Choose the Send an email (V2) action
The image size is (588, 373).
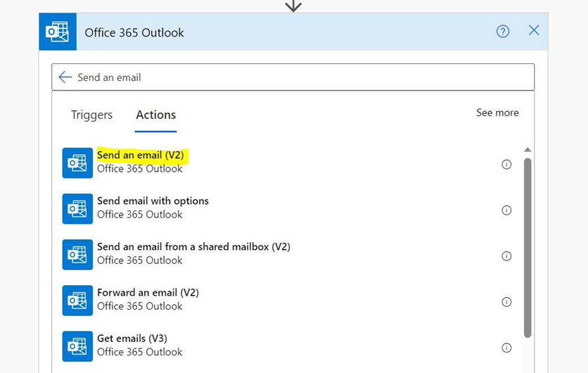pos(141,155)
